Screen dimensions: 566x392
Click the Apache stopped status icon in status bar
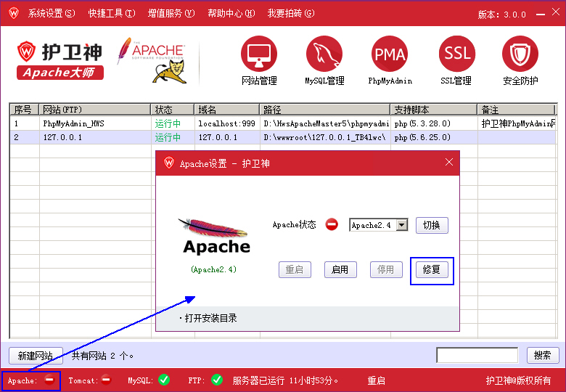pos(49,380)
